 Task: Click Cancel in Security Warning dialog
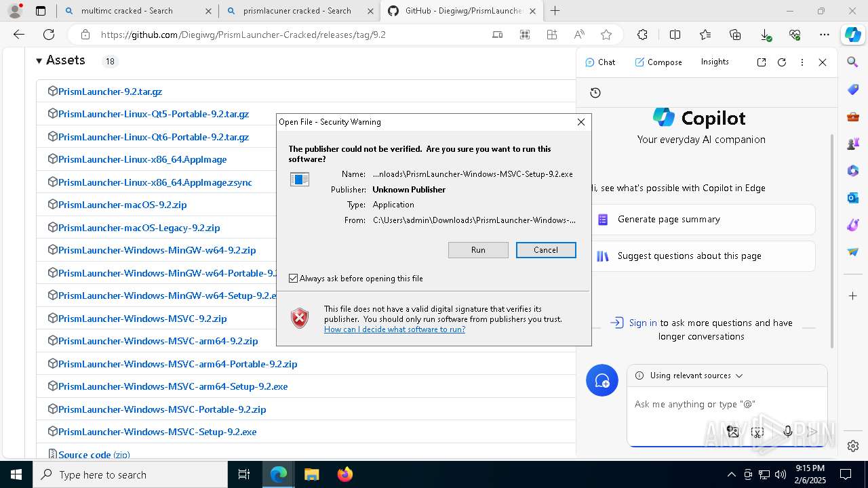click(546, 250)
